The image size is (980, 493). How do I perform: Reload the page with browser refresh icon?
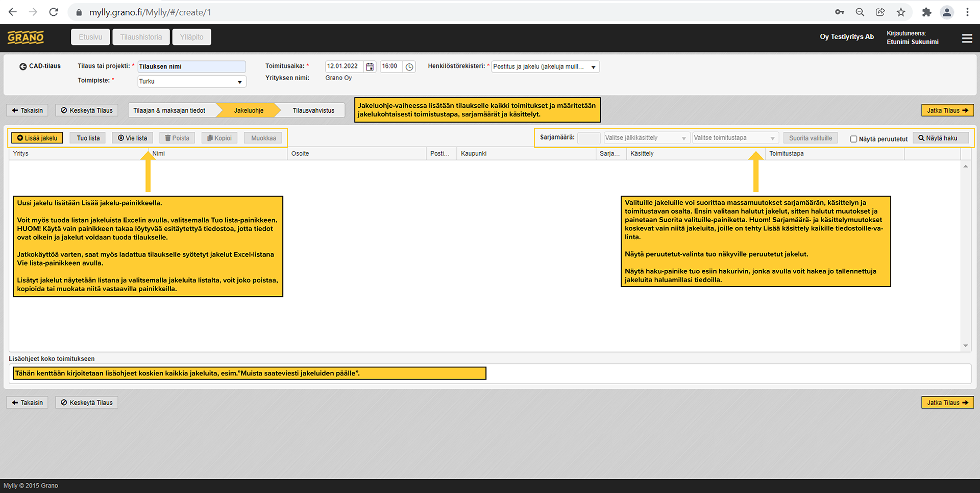[x=54, y=12]
